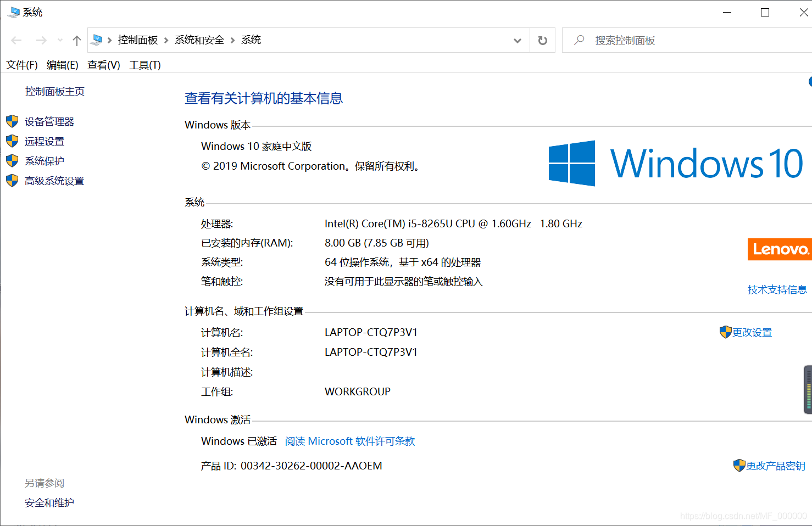Select computer name value beside 计算机名
Screen dimensions: 812x526
(371, 332)
